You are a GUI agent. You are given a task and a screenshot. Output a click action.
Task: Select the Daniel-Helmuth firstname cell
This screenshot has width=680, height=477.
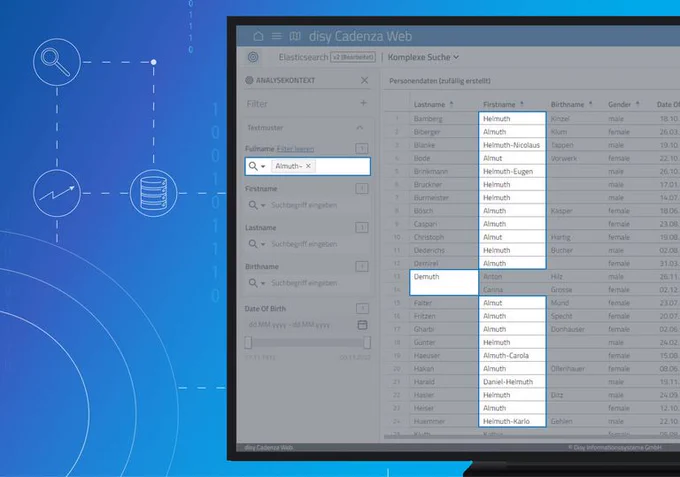coord(512,382)
